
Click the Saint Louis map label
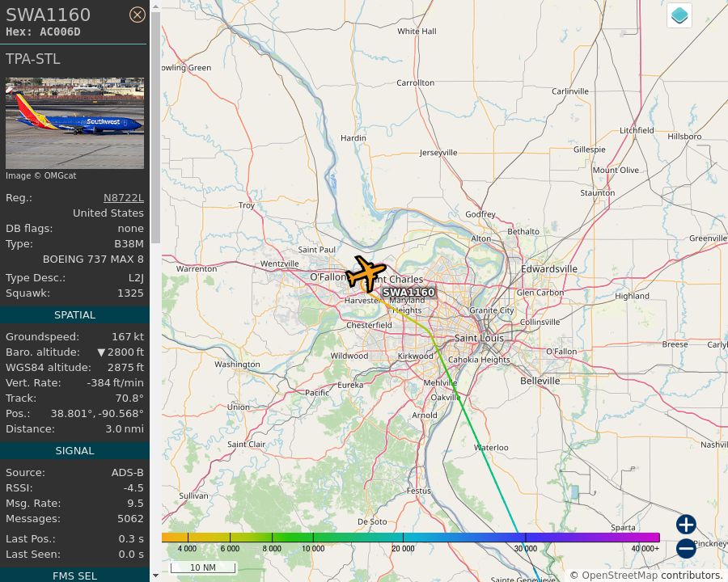[479, 338]
